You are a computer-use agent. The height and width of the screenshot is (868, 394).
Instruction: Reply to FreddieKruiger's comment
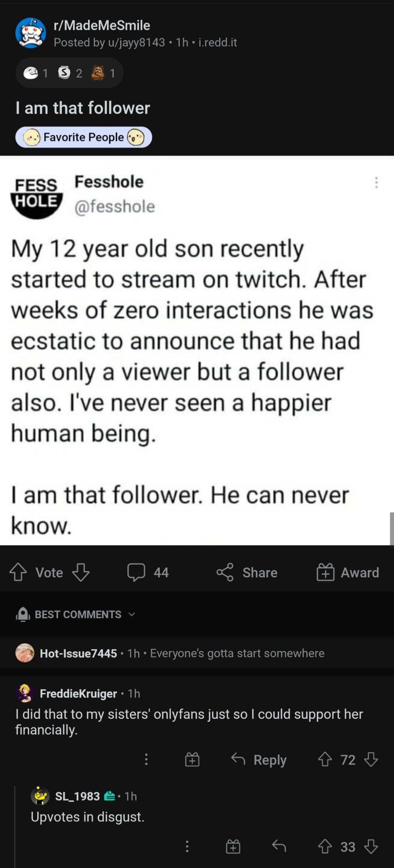click(x=259, y=759)
